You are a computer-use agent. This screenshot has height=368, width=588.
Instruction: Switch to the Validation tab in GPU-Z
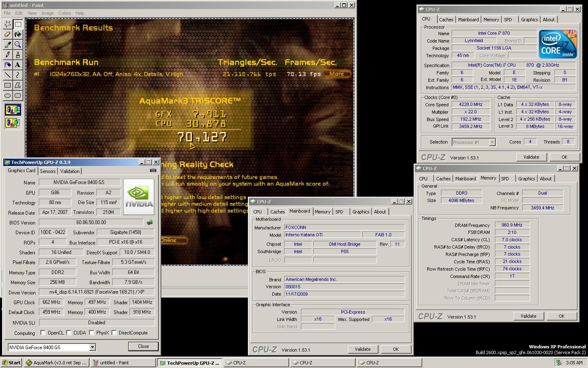[x=70, y=171]
